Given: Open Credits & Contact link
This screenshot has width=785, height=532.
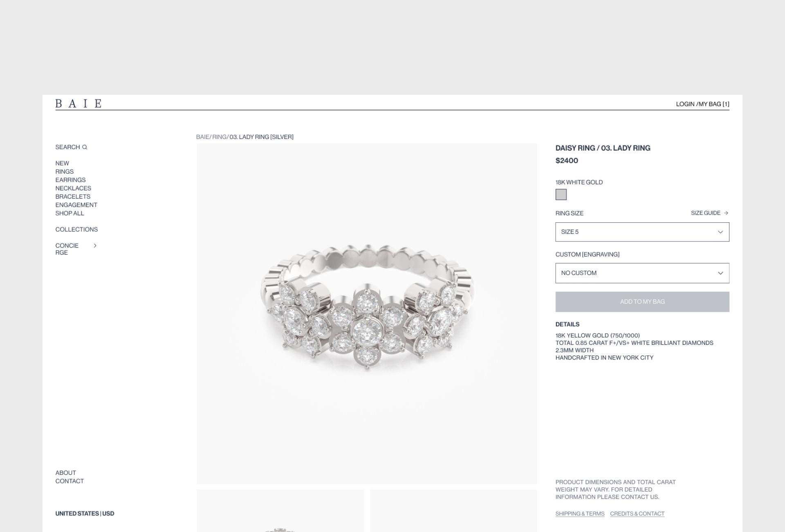Looking at the screenshot, I should 637,514.
